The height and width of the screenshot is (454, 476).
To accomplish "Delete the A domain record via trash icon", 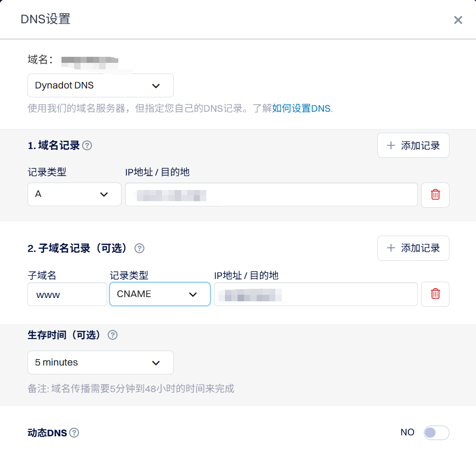I will coord(435,195).
